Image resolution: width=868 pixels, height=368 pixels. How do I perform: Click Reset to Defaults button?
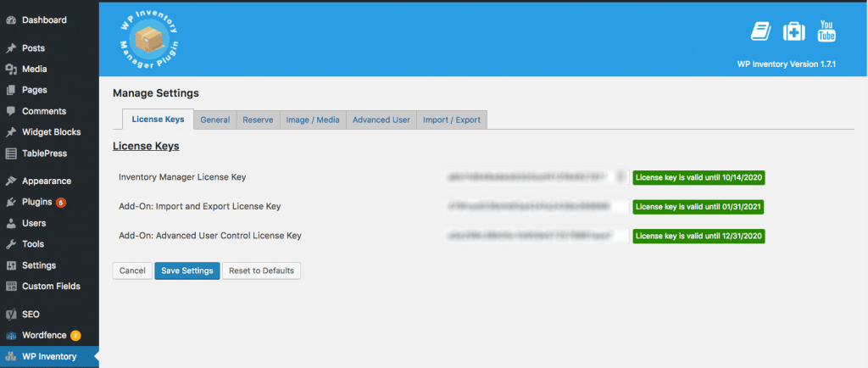tap(261, 270)
